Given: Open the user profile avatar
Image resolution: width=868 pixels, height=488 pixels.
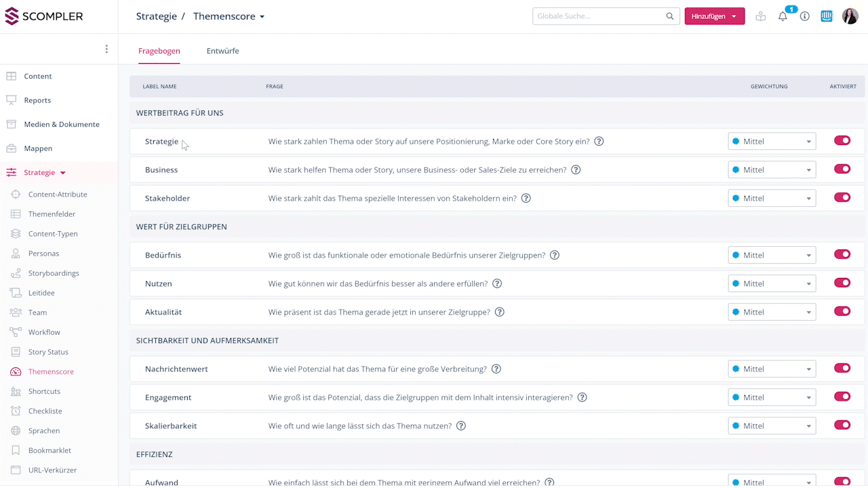Looking at the screenshot, I should click(x=850, y=16).
